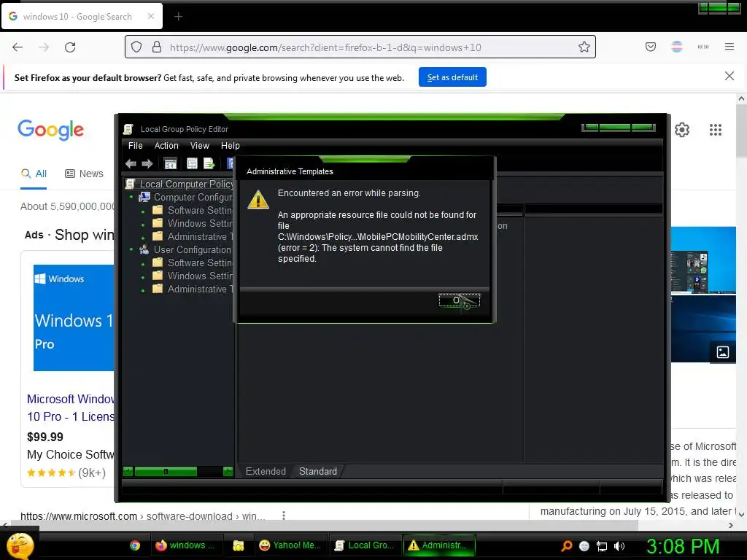The height and width of the screenshot is (560, 747).
Task: Open the View menu
Action: pyautogui.click(x=200, y=146)
